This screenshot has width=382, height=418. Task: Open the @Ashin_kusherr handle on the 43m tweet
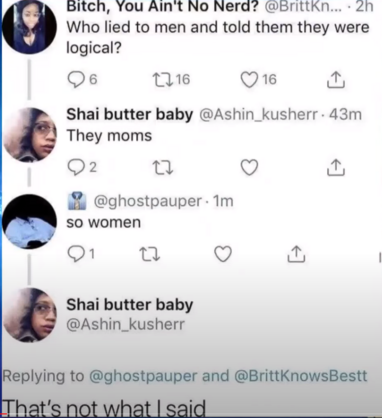pos(258,114)
